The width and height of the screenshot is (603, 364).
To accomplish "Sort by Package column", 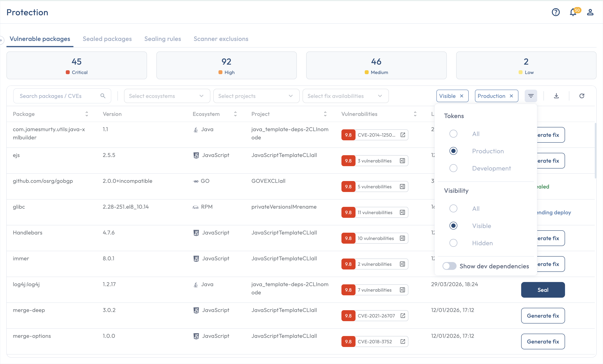I will pos(87,114).
